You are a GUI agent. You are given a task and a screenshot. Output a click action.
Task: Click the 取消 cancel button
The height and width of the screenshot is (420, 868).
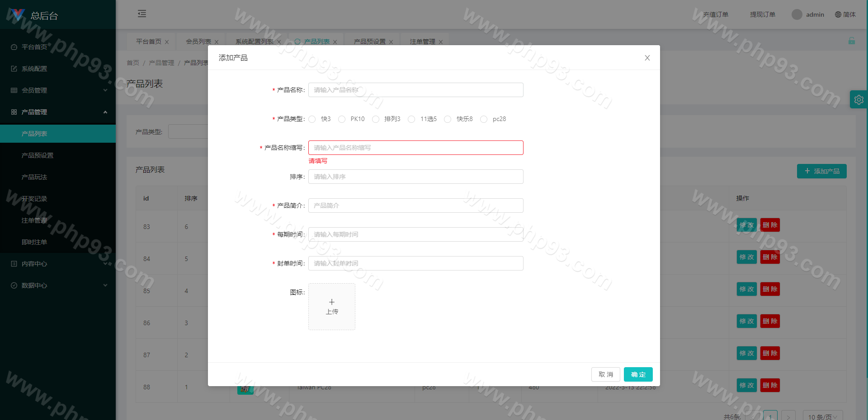pyautogui.click(x=605, y=374)
